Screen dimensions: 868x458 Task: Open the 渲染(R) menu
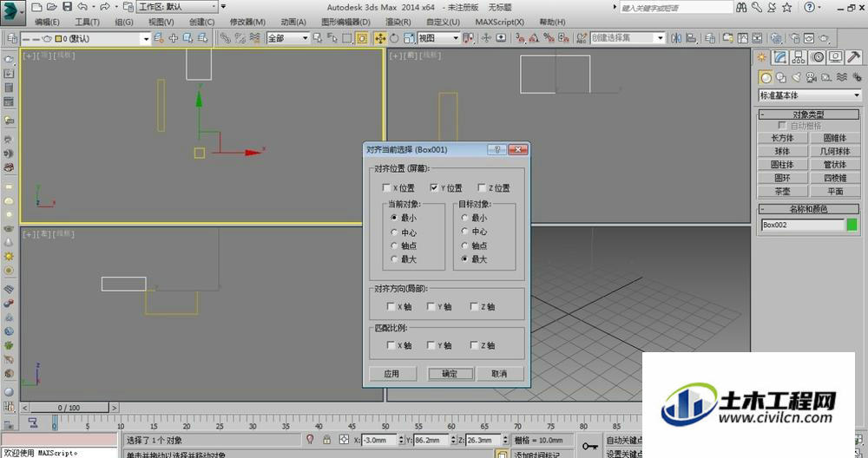pyautogui.click(x=398, y=22)
